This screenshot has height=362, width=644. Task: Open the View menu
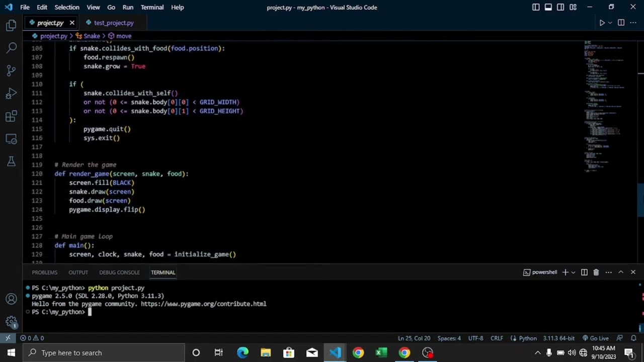click(93, 7)
